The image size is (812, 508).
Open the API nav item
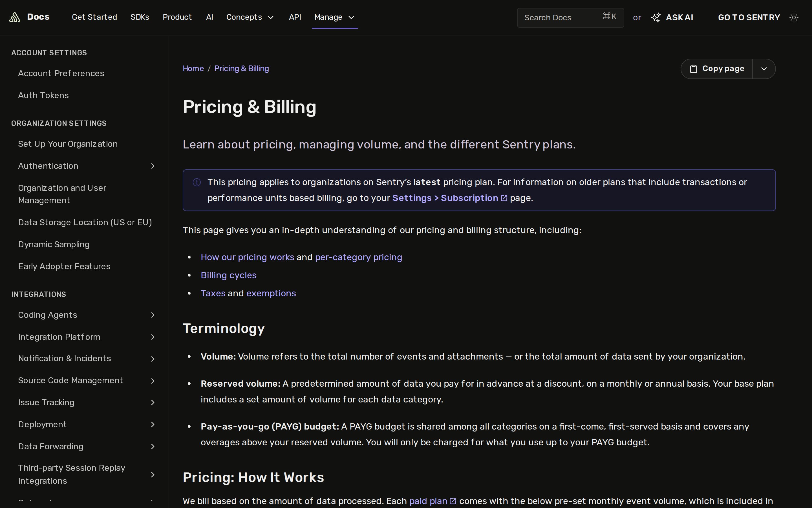click(x=295, y=17)
